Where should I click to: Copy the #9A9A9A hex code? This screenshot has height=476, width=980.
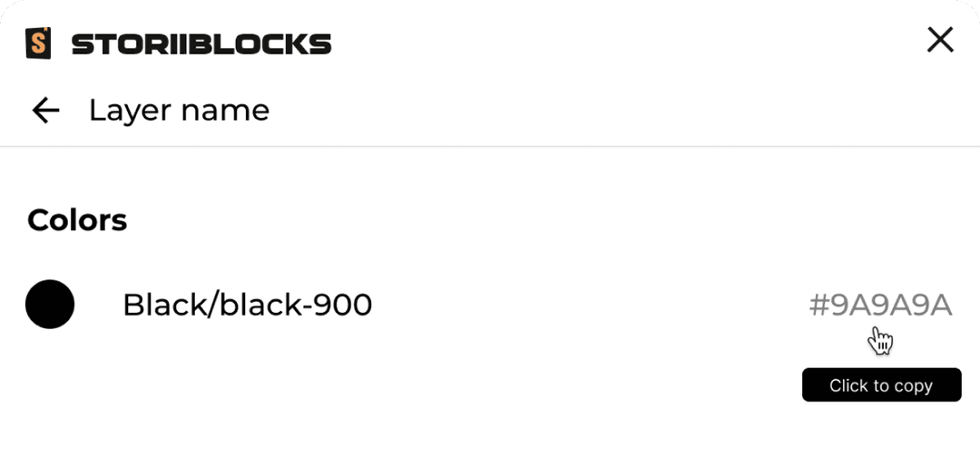(880, 306)
